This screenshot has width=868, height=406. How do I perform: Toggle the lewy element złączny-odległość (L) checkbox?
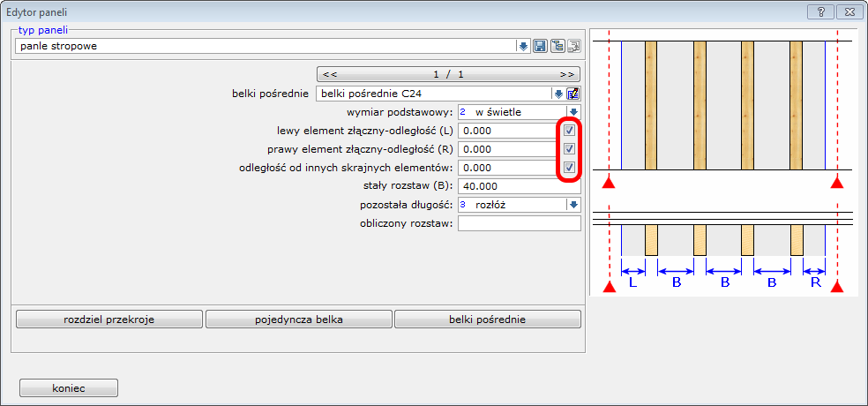570,131
